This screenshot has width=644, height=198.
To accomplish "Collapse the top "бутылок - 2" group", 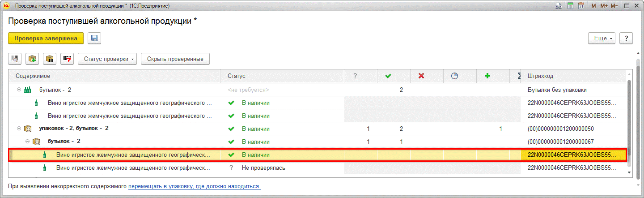I will (19, 90).
